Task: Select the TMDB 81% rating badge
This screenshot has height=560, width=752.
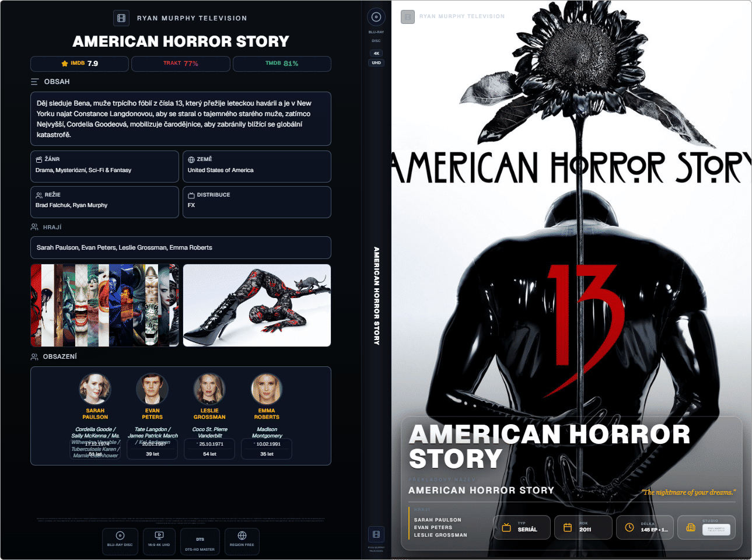Action: pyautogui.click(x=282, y=64)
